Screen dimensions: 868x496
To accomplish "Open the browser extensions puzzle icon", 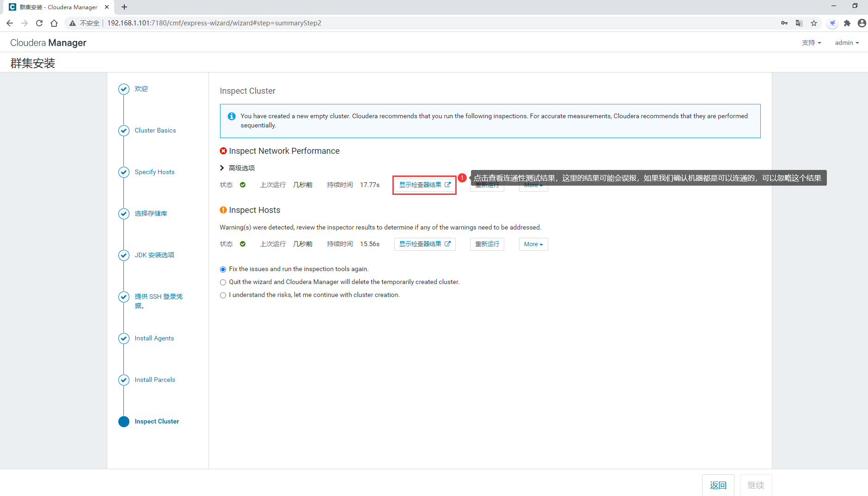I will click(847, 23).
